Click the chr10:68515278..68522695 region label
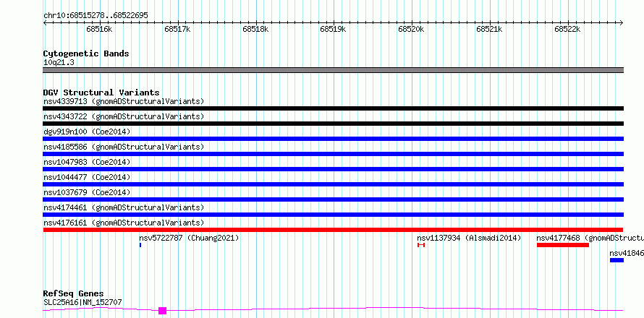Screen dimensions: 644x318 pyautogui.click(x=96, y=16)
